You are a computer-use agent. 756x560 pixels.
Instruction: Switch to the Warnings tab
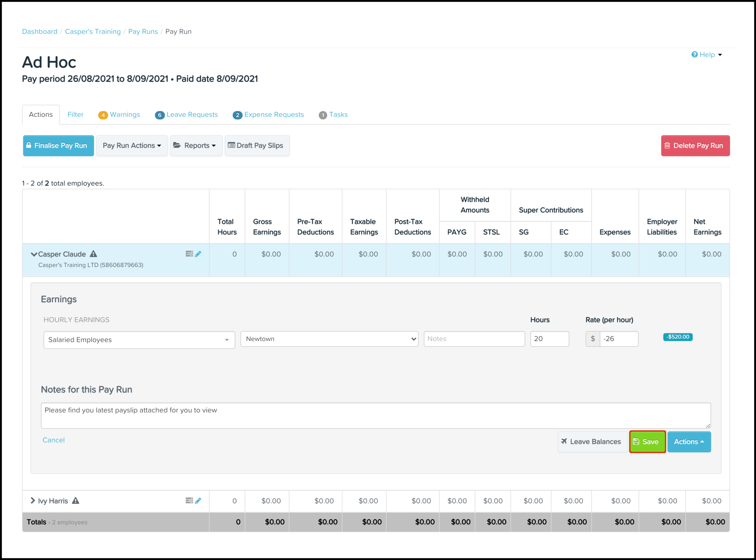119,114
